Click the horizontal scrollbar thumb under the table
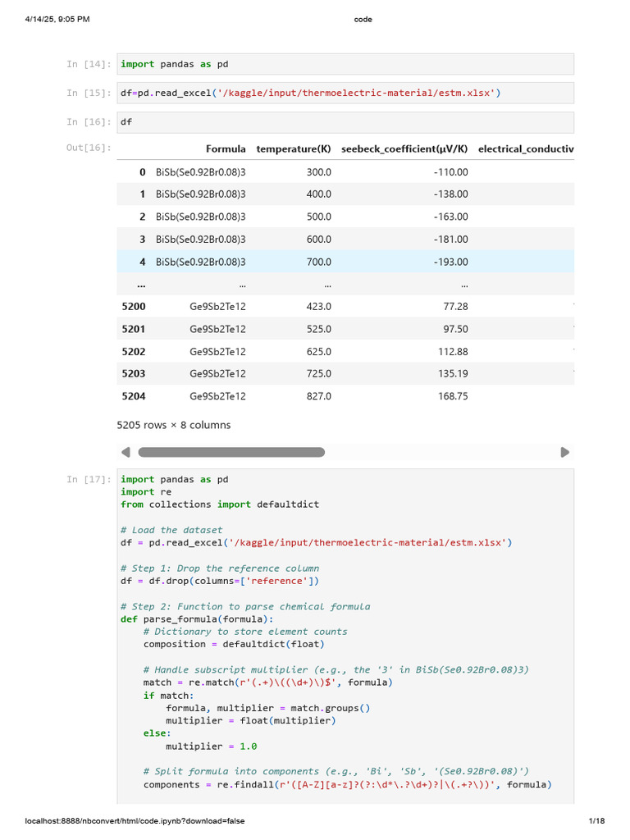Screen dimensions: 630x840 [231, 452]
